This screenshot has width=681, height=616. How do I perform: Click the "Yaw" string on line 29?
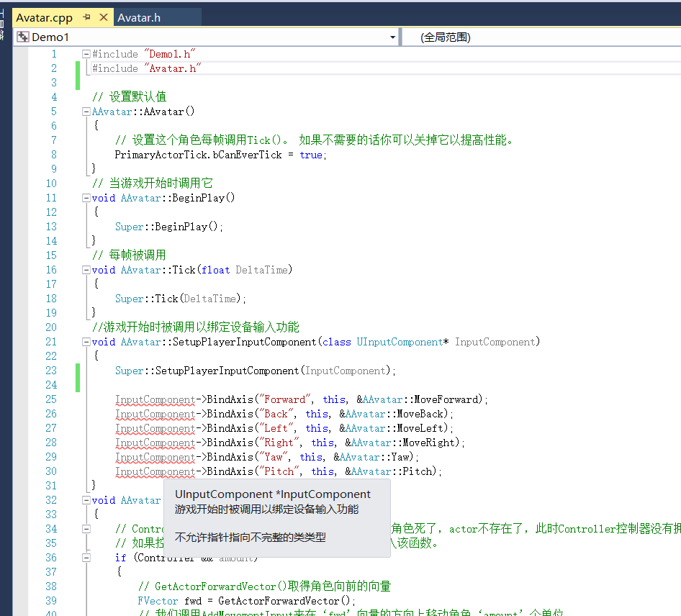tap(274, 457)
